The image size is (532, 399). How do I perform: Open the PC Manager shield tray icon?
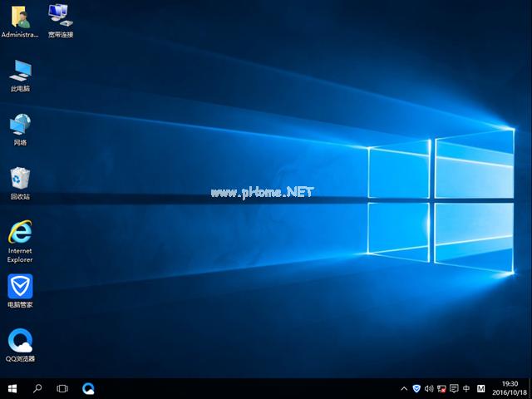(x=416, y=389)
